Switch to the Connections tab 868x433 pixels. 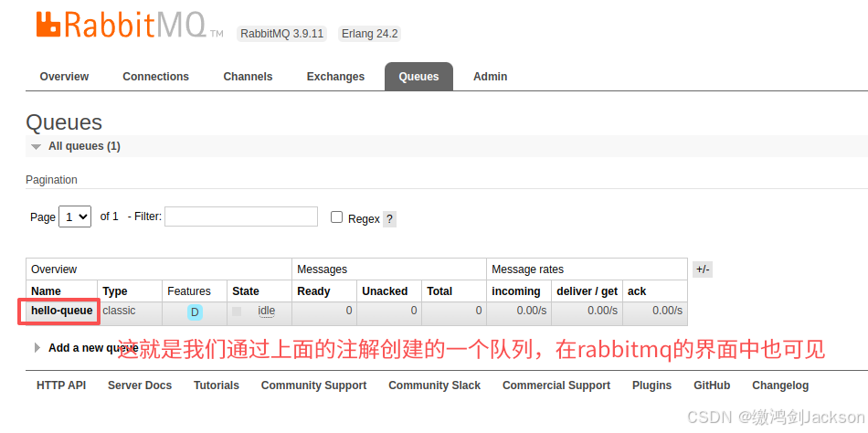pos(155,77)
